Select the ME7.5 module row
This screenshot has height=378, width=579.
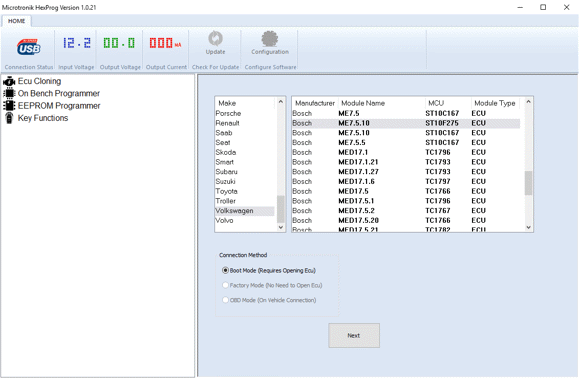pos(406,113)
